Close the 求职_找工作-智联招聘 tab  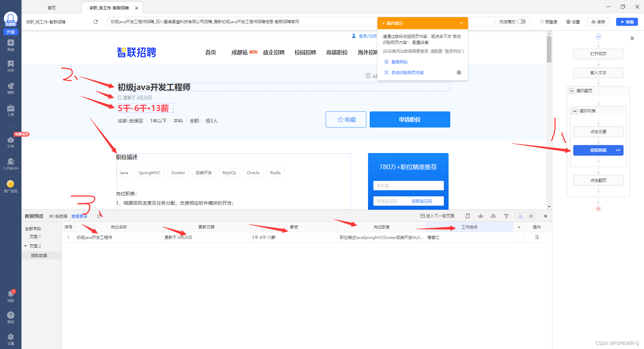[x=137, y=8]
